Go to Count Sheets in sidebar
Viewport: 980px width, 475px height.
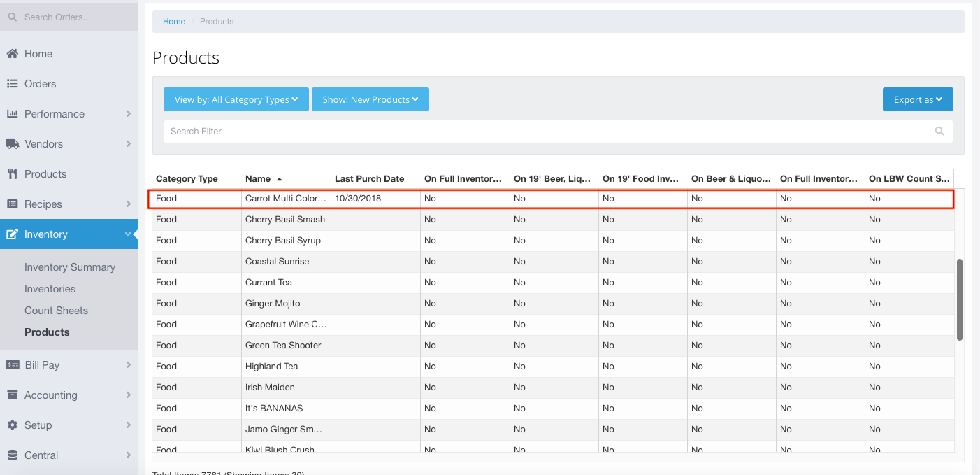point(56,311)
